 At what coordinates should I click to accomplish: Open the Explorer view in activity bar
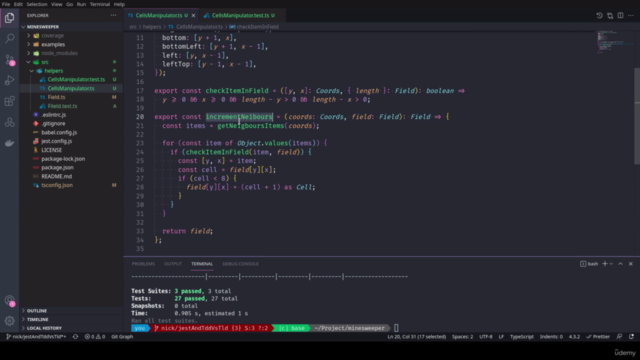[x=9, y=18]
